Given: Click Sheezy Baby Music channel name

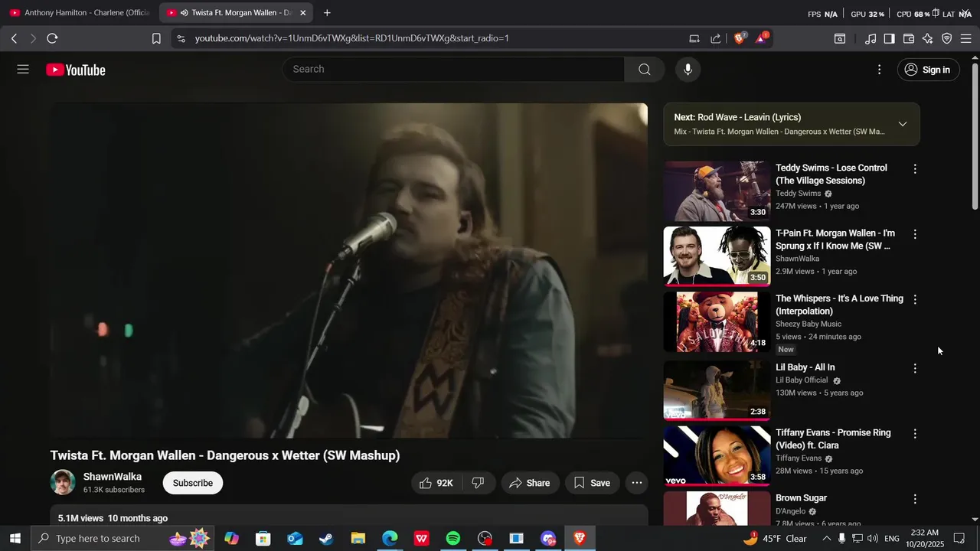Looking at the screenshot, I should pos(808,324).
